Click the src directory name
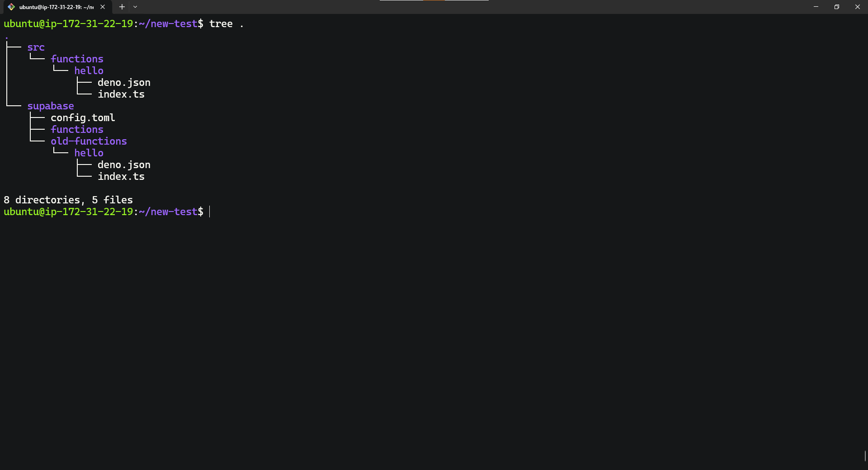This screenshot has height=470, width=868. coord(36,47)
